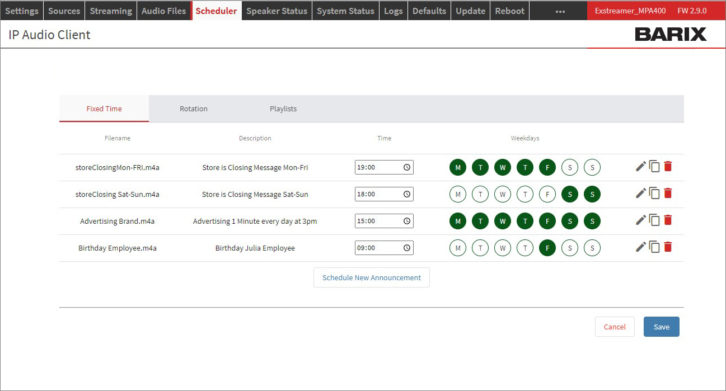Image resolution: width=726 pixels, height=391 pixels.
Task: Toggle Wednesday for the Advertising Brand.m4a row
Action: click(502, 221)
